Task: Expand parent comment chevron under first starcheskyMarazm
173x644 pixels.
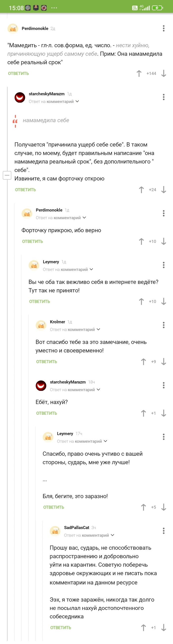Action: (77, 102)
